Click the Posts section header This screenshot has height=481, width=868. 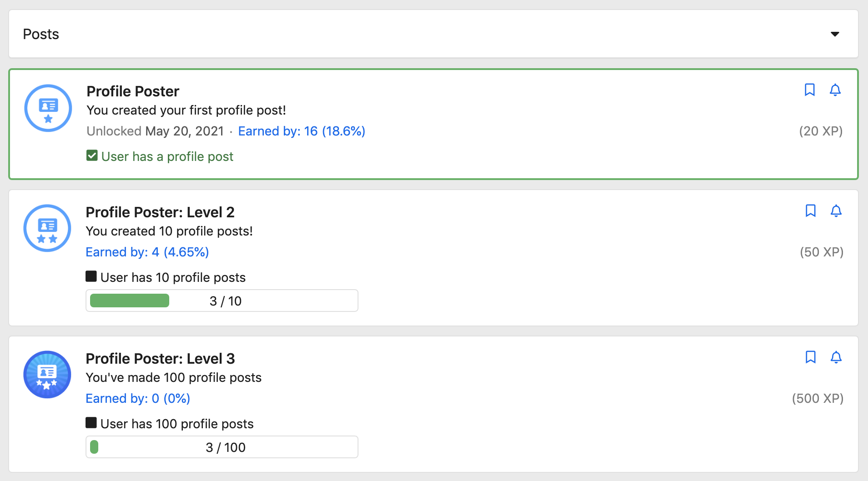41,34
